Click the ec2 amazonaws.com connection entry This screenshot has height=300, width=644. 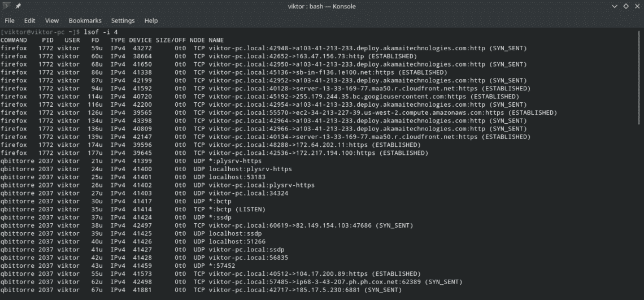click(x=382, y=112)
